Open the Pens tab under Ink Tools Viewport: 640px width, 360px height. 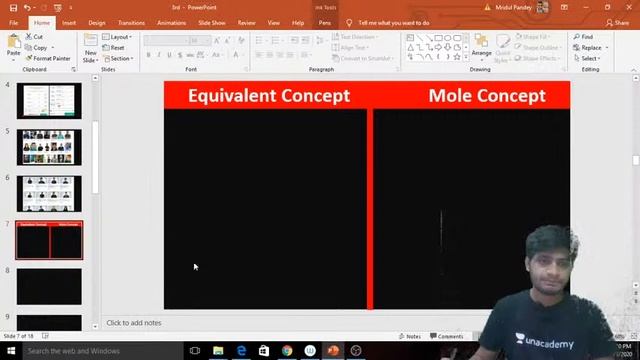point(325,23)
